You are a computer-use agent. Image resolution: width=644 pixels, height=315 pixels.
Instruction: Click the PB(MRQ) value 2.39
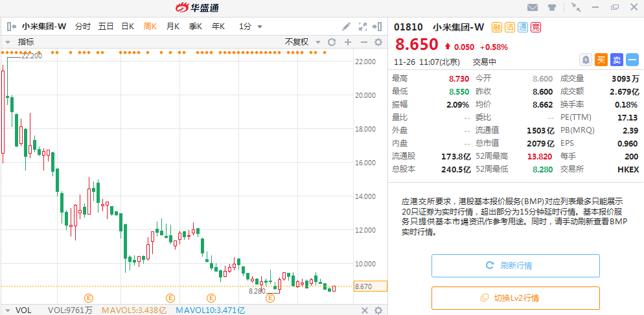pyautogui.click(x=630, y=130)
